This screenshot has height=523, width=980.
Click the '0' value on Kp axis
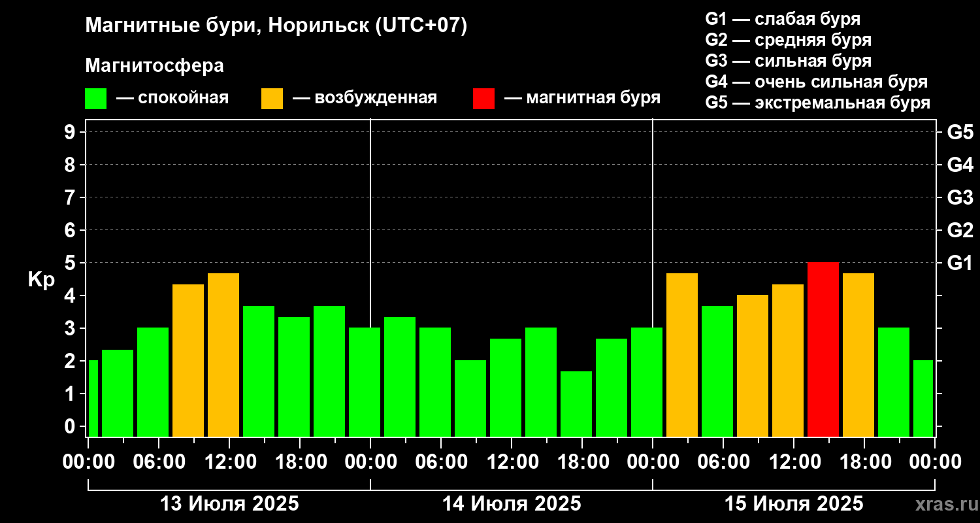[x=71, y=426]
